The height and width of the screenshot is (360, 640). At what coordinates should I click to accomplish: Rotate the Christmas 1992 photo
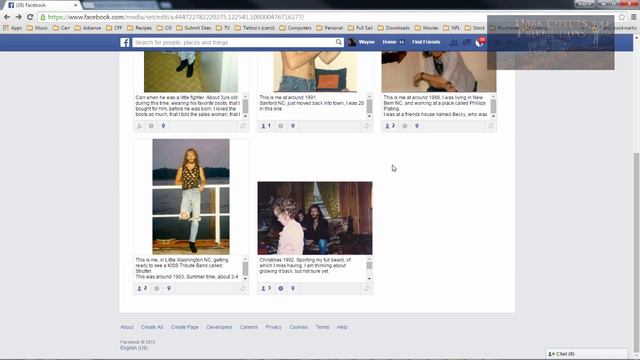[x=367, y=289]
